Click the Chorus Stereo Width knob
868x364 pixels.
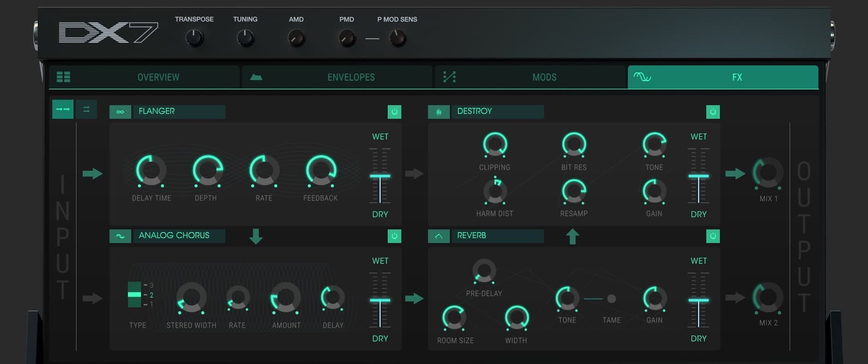pos(192,298)
